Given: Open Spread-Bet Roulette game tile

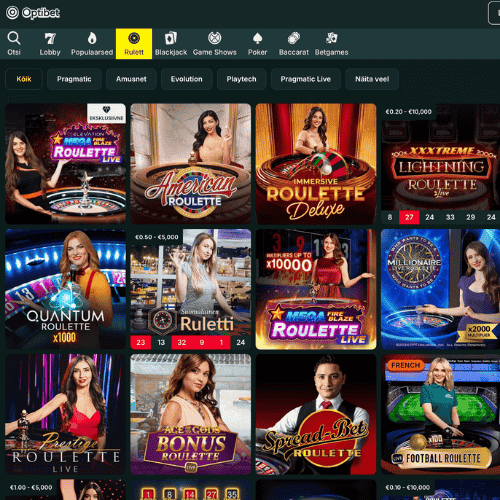Looking at the screenshot, I should click(x=316, y=414).
